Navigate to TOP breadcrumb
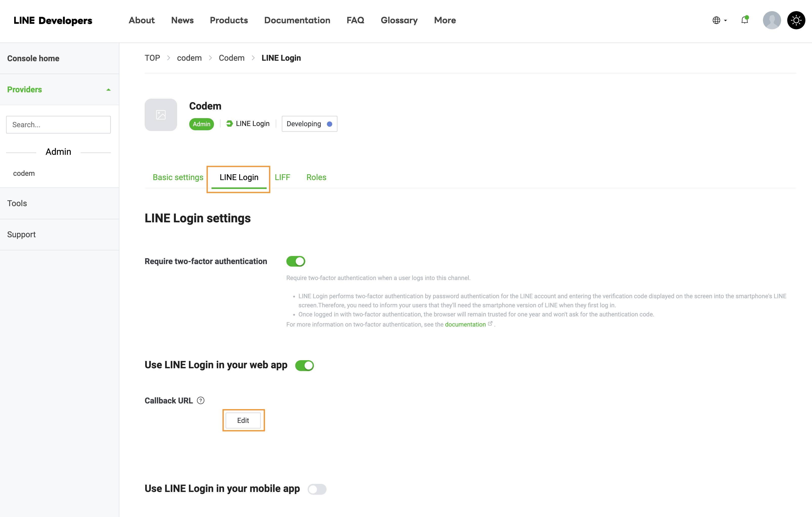This screenshot has height=517, width=812. (152, 58)
